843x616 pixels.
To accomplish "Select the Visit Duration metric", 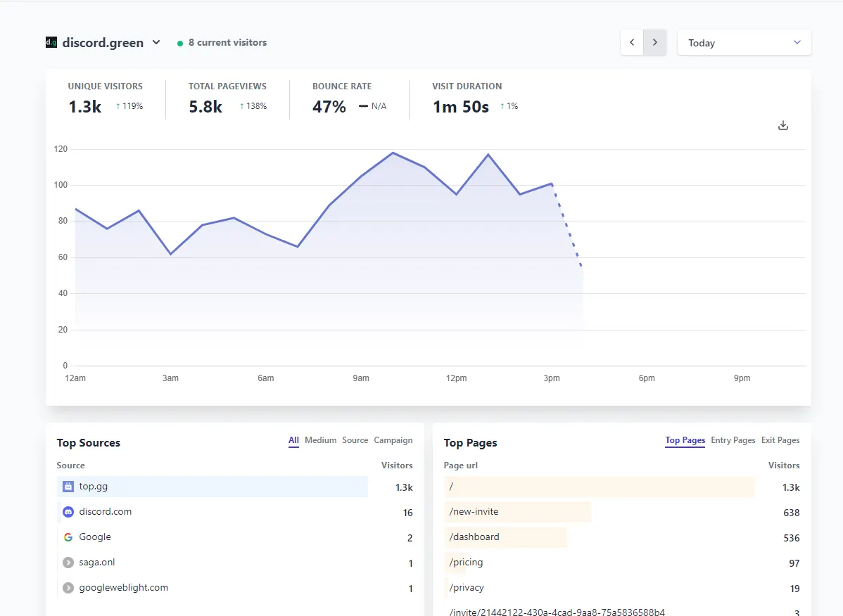I will click(x=475, y=99).
